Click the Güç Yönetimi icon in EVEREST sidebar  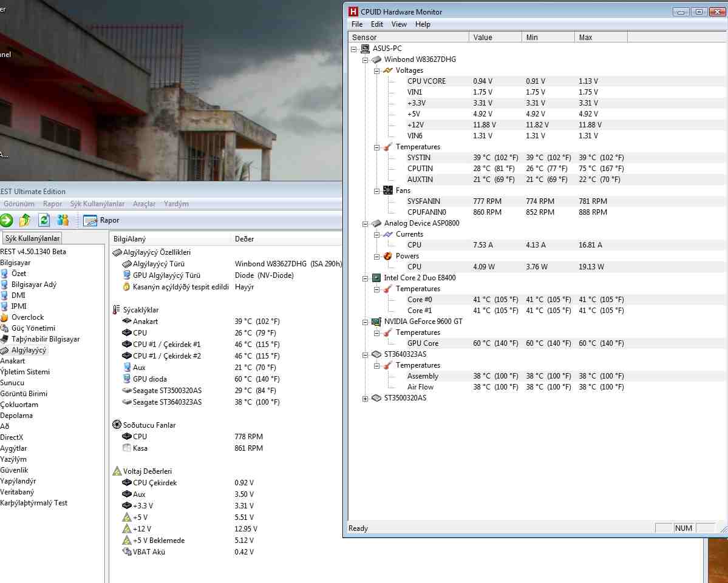tap(4, 328)
